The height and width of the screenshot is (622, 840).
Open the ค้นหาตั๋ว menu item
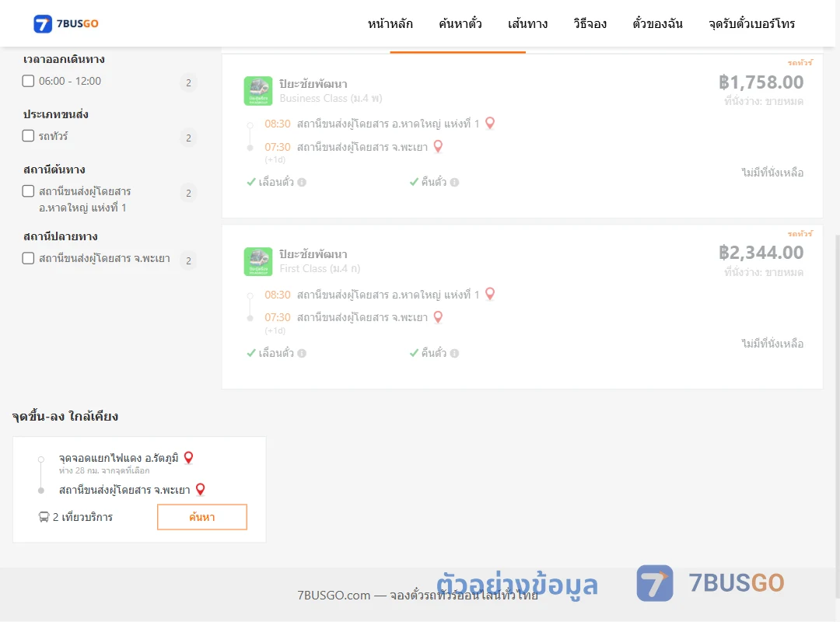click(460, 23)
